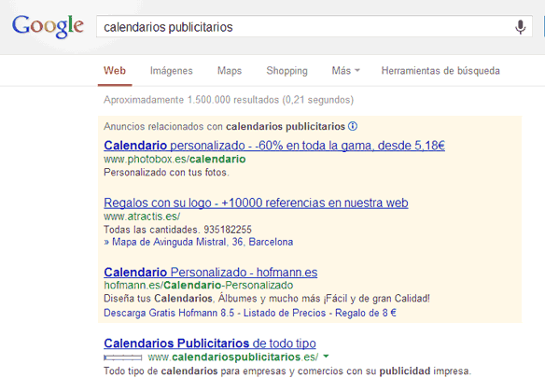Click 'Diseña tus Calendarios' description text
This screenshot has width=545, height=392.
tap(267, 299)
